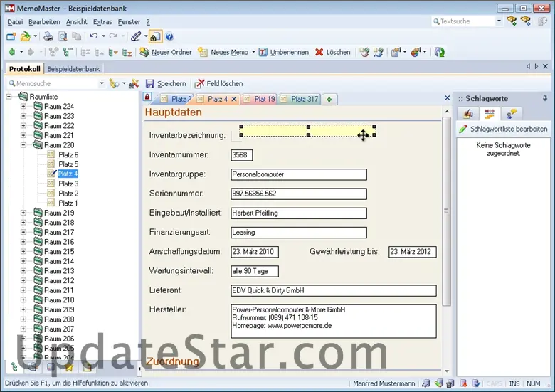
Task: Click the colorful pie chart megaphone icon
Action: pyautogui.click(x=416, y=53)
